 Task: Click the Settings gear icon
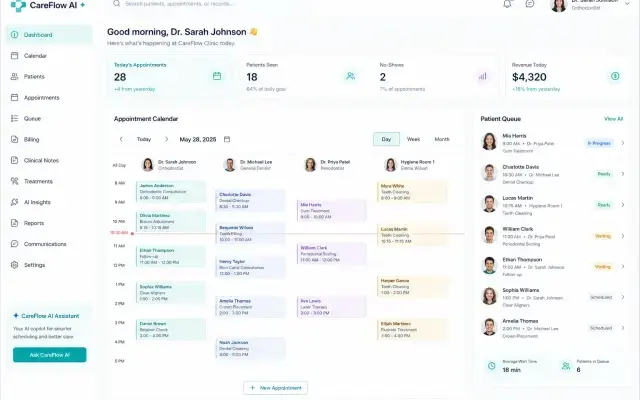tap(14, 265)
